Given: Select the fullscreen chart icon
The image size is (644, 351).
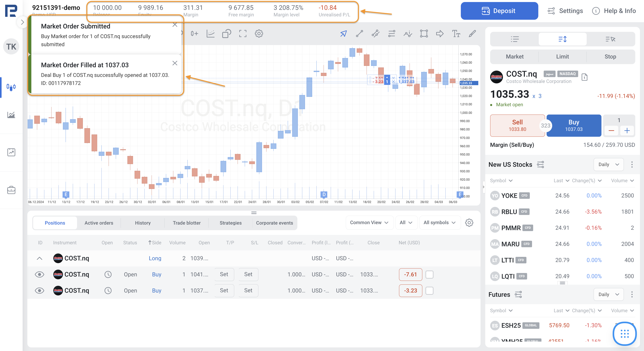Looking at the screenshot, I should point(243,34).
